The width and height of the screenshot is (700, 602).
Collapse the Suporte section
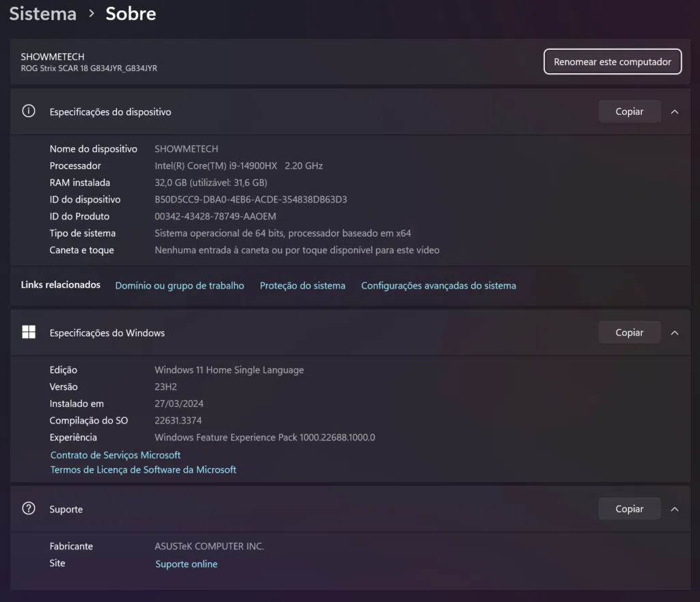(675, 509)
